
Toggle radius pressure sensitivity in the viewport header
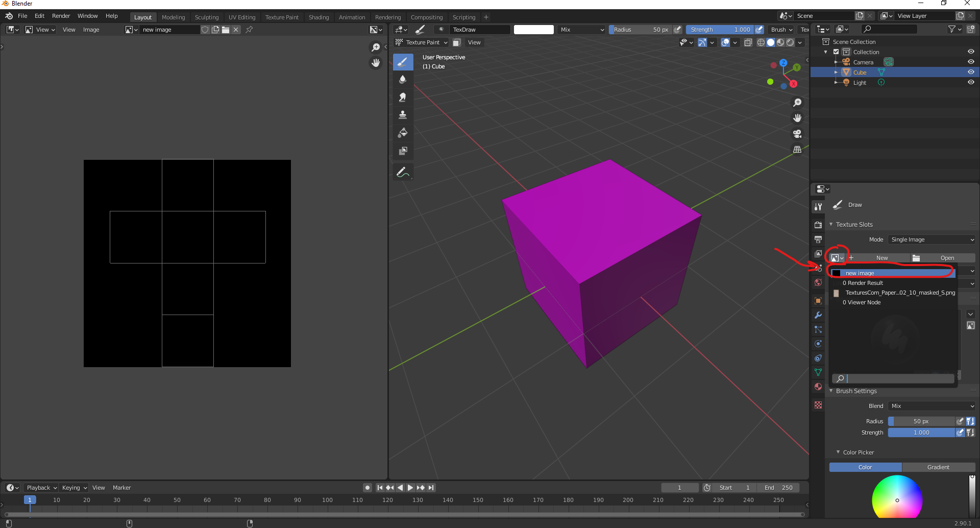[678, 30]
